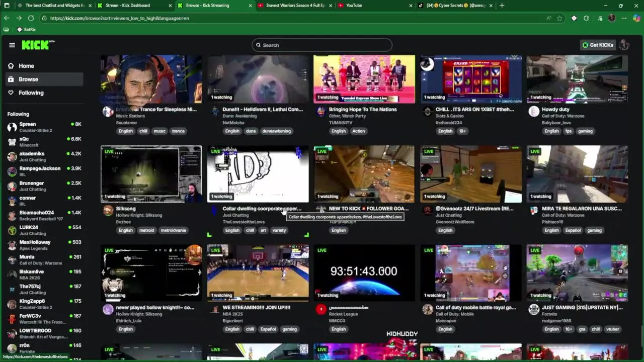The width and height of the screenshot is (644, 362).
Task: Click Call of Duty: Mobile category link
Action: pyautogui.click(x=454, y=314)
